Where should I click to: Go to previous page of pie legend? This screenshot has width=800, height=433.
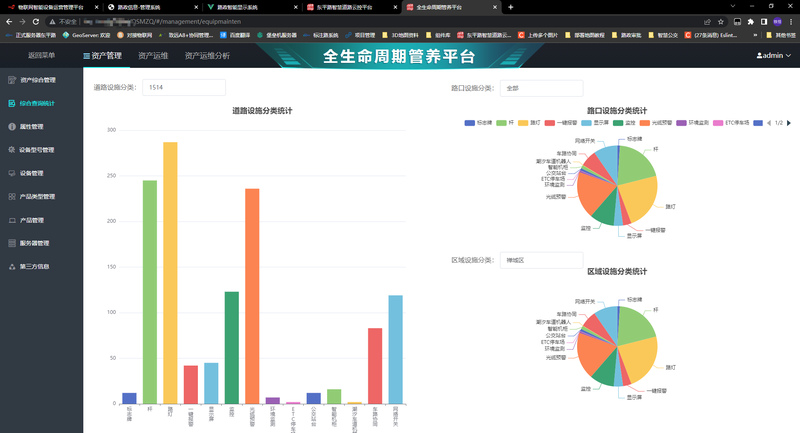click(769, 123)
